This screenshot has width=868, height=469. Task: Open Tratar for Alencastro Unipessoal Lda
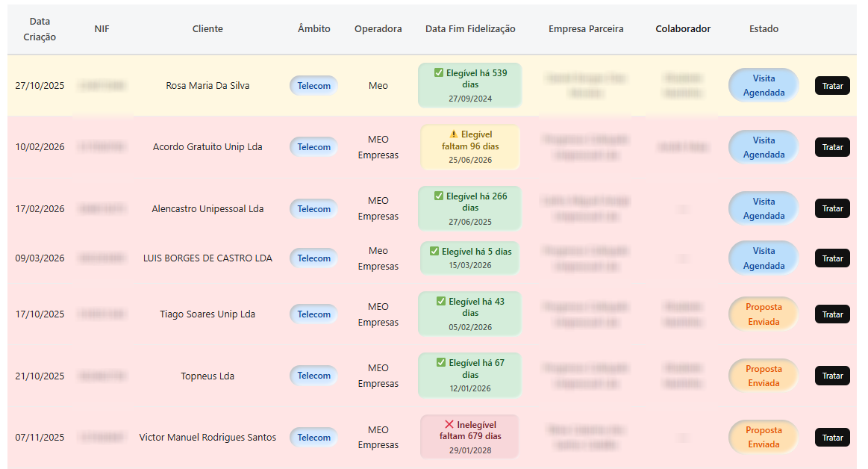(x=832, y=209)
